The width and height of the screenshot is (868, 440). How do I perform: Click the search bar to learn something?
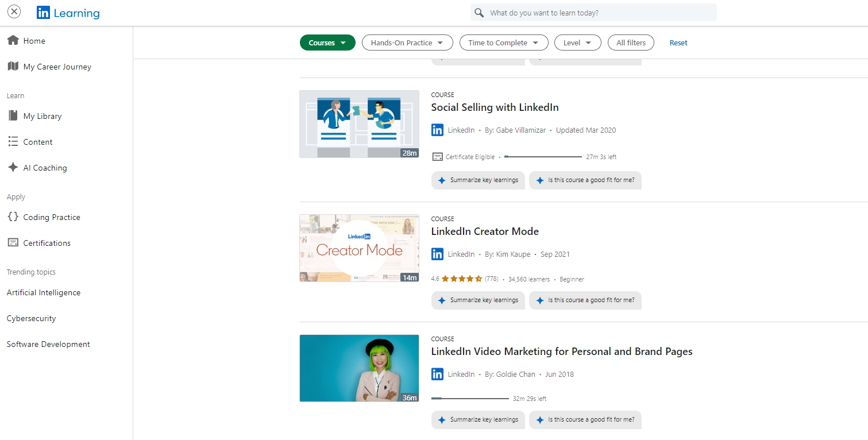click(593, 12)
